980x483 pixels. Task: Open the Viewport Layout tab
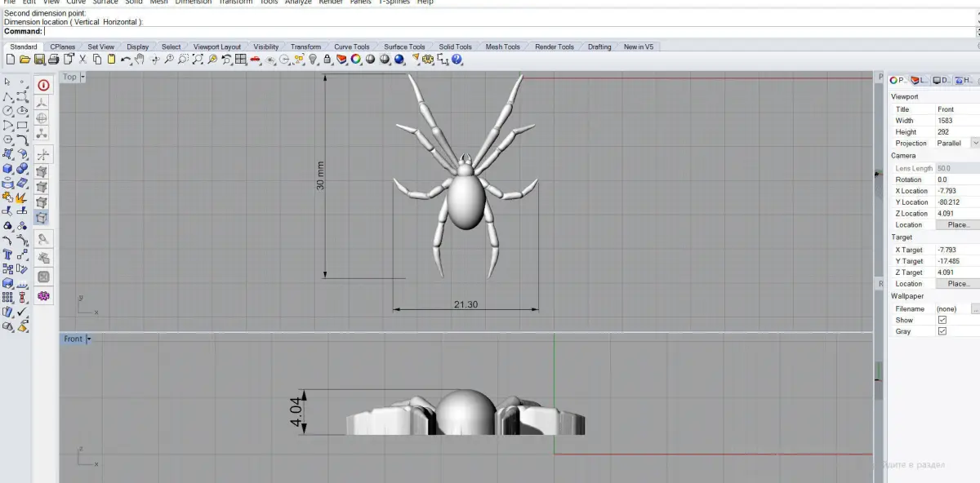point(216,47)
